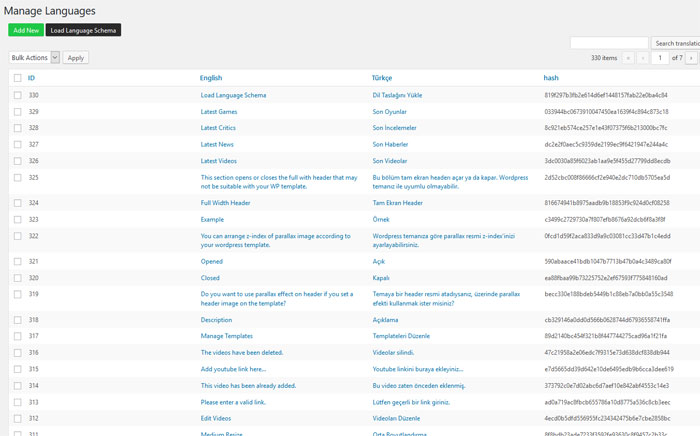Click the 'Örnek' Turkish translation
Image resolution: width=700 pixels, height=436 pixels.
381,220
